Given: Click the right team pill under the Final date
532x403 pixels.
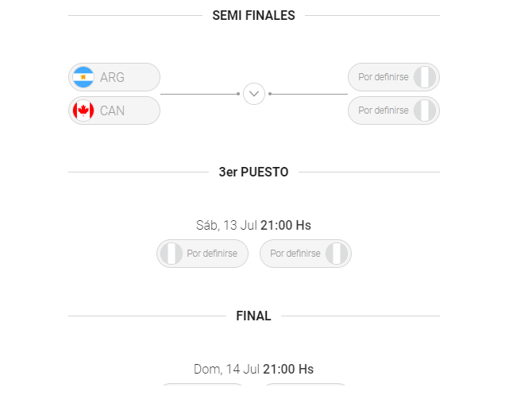Looking at the screenshot, I should (x=306, y=385).
